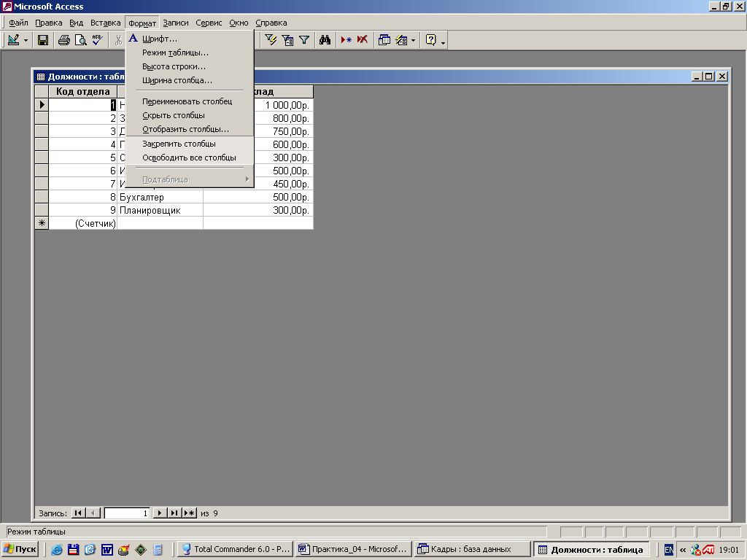The height and width of the screenshot is (560, 747).
Task: Select Закрепить столбцы menu entry
Action: point(190,144)
